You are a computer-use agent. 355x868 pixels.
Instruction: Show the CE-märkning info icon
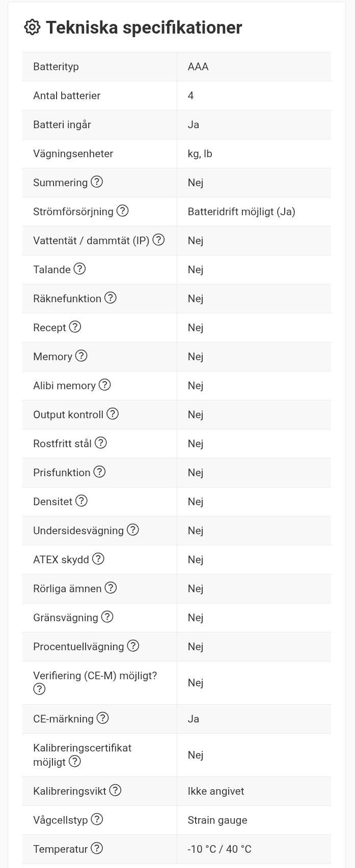102,718
